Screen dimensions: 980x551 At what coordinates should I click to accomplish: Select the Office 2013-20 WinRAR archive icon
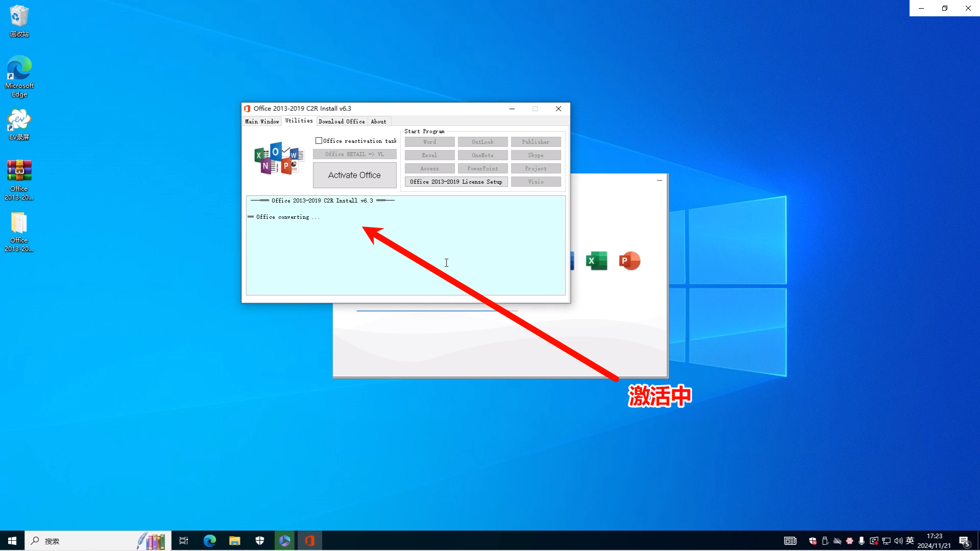coord(19,180)
